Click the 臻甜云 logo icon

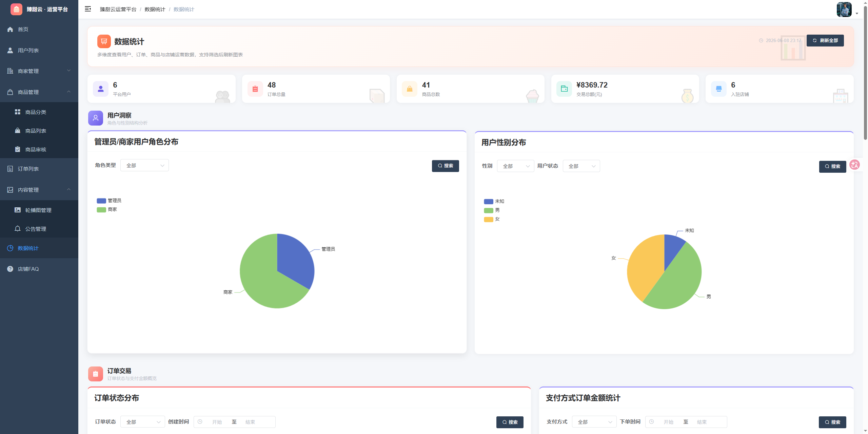click(x=16, y=9)
